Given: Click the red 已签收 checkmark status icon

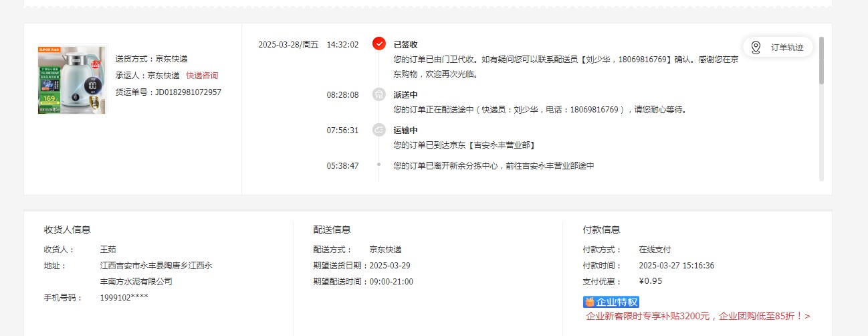Looking at the screenshot, I should point(379,44).
